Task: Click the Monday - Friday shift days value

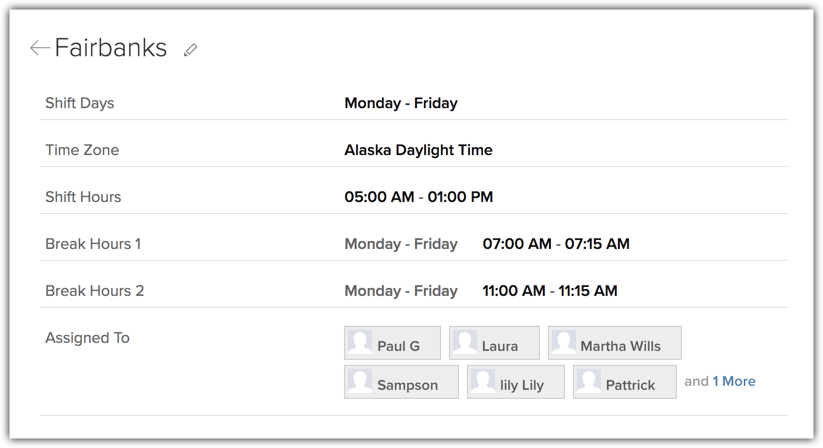Action: pos(401,103)
